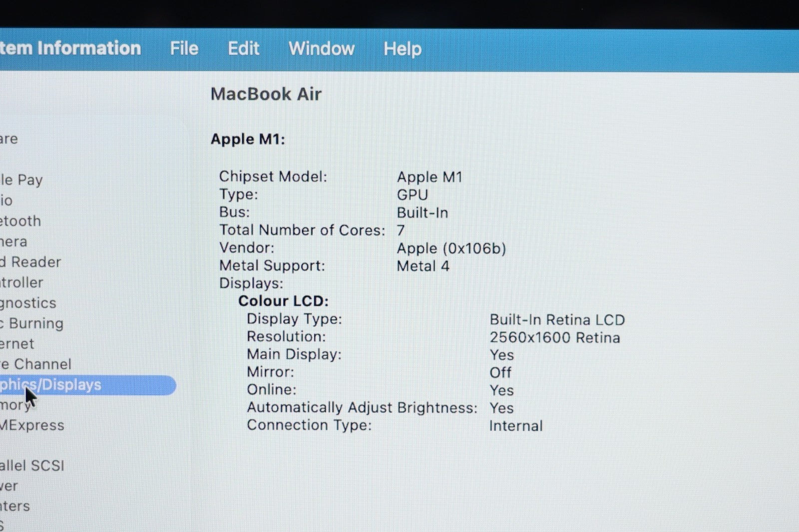This screenshot has height=532, width=799.
Task: Select Fibre Channel in the sidebar
Action: point(36,364)
